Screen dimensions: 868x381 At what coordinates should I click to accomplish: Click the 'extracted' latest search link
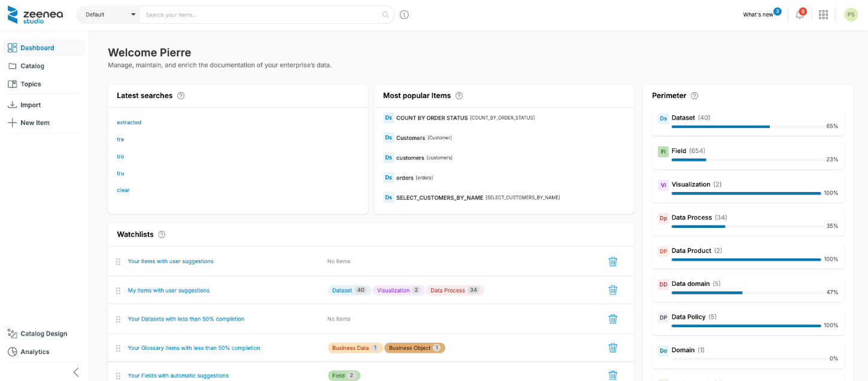pyautogui.click(x=129, y=123)
